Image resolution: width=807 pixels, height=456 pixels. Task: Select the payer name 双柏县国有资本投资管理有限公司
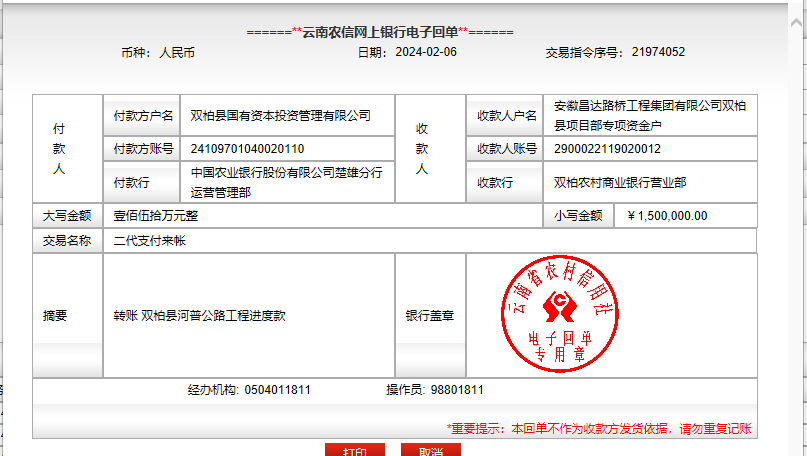280,115
